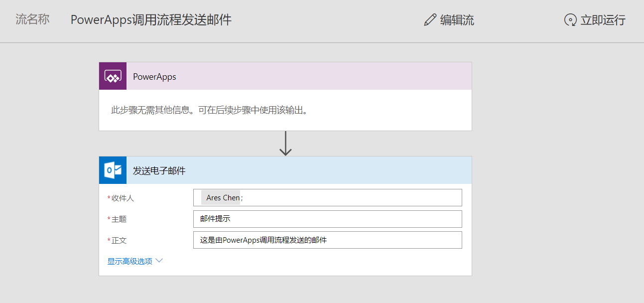The width and height of the screenshot is (644, 303).
Task: Expand 显示高级选项 link
Action: click(x=130, y=261)
